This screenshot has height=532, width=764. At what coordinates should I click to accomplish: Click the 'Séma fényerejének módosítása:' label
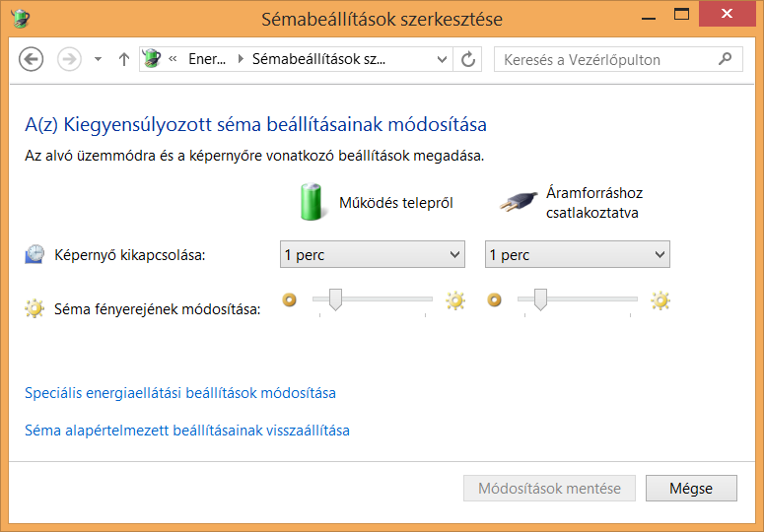point(158,309)
